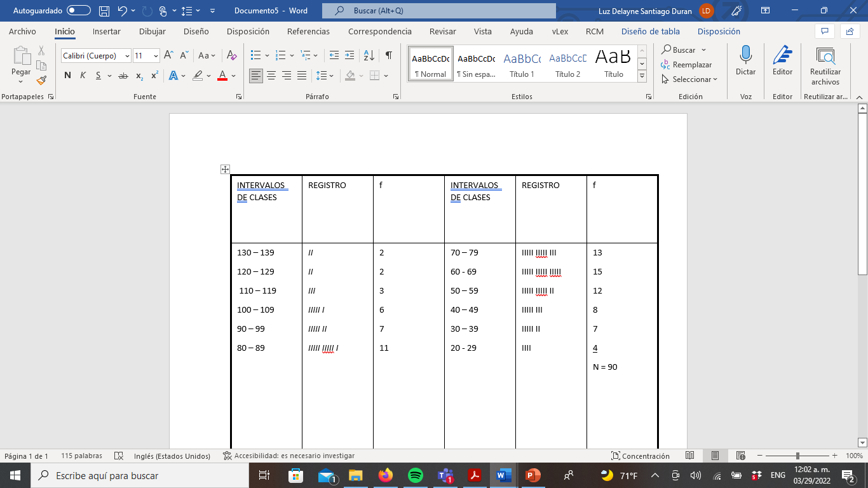Viewport: 868px width, 488px height.
Task: Expand the Estilos gallery arrow
Action: coord(642,75)
